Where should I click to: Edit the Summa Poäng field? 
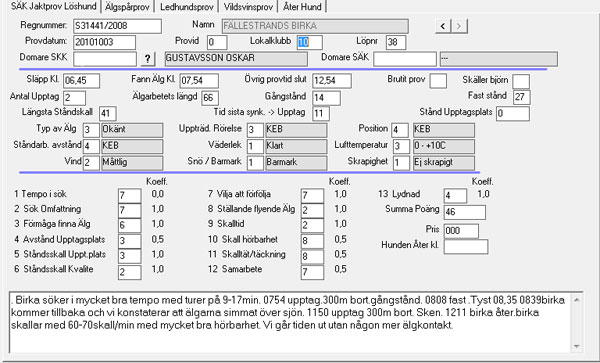coord(465,212)
